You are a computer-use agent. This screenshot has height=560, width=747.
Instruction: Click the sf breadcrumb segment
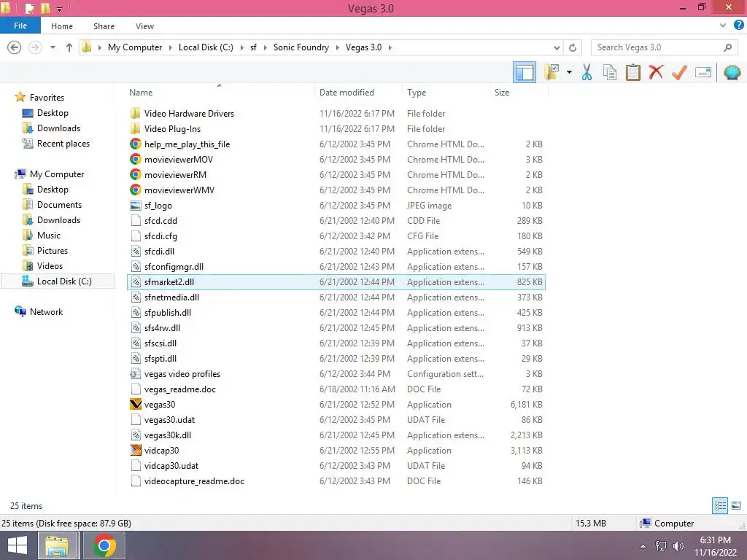[253, 47]
